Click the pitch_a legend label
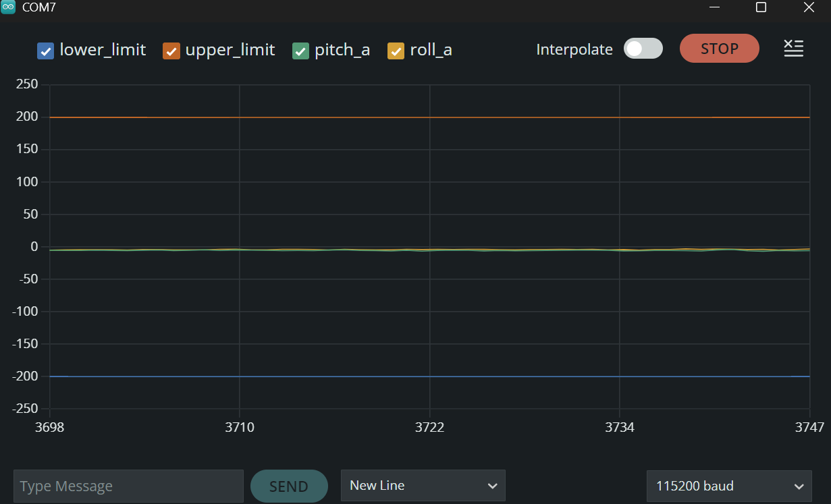 tap(342, 51)
